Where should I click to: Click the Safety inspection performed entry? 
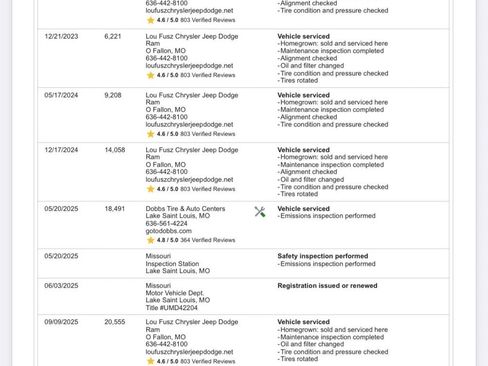[323, 256]
